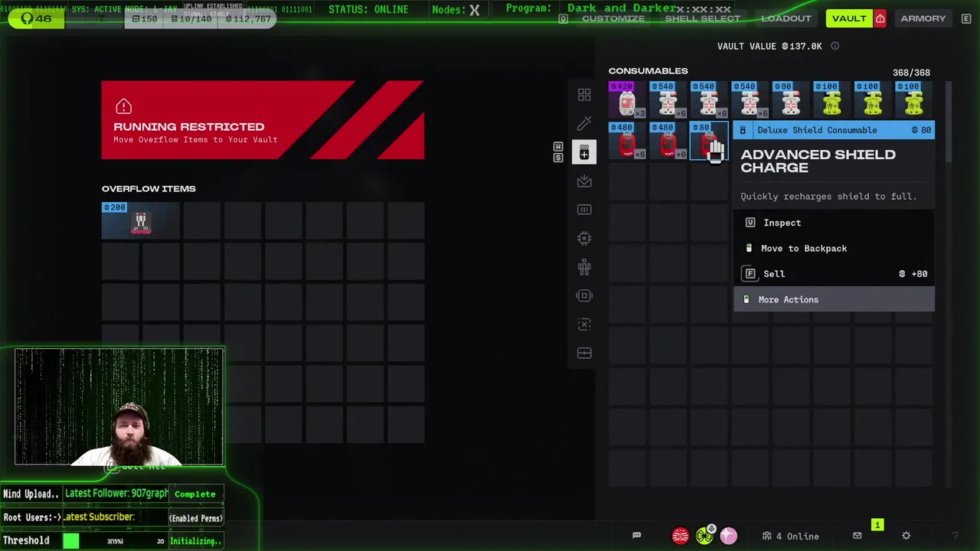
Task: Select the crossed-box category icon in sidebar
Action: (584, 324)
